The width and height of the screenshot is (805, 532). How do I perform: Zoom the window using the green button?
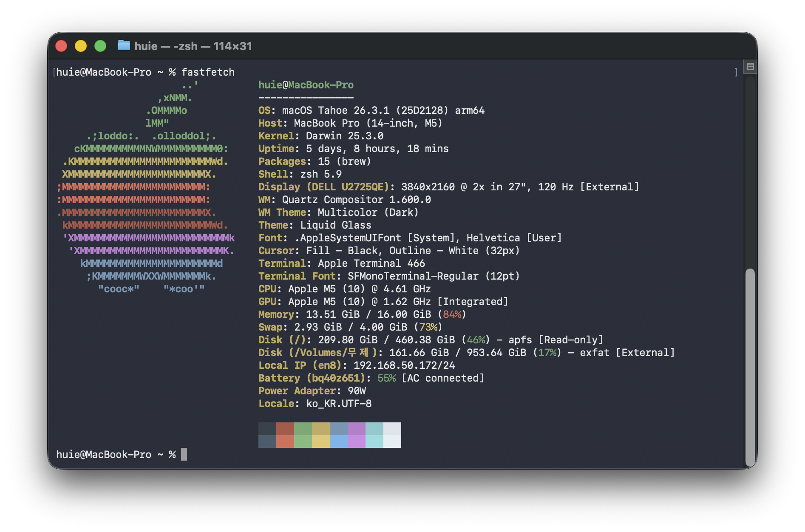(100, 46)
